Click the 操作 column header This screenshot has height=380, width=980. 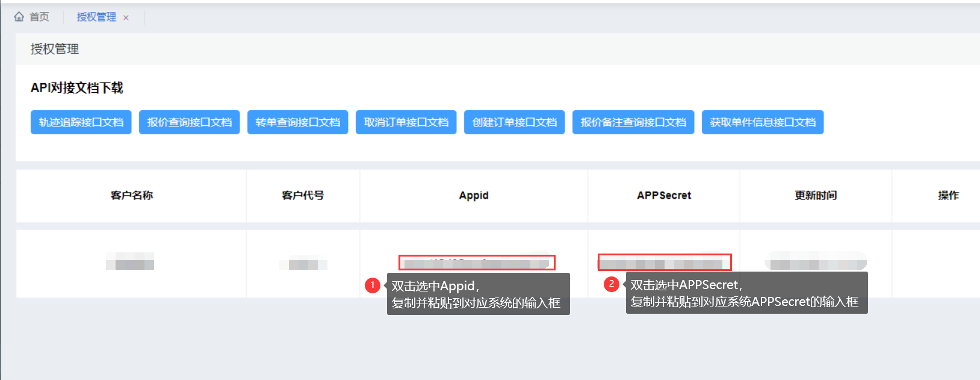pos(948,195)
